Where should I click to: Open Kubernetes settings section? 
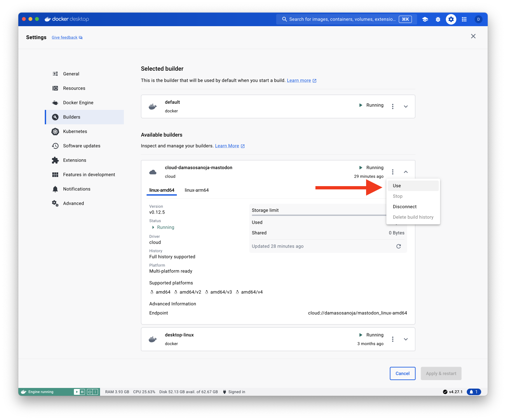pyautogui.click(x=75, y=131)
